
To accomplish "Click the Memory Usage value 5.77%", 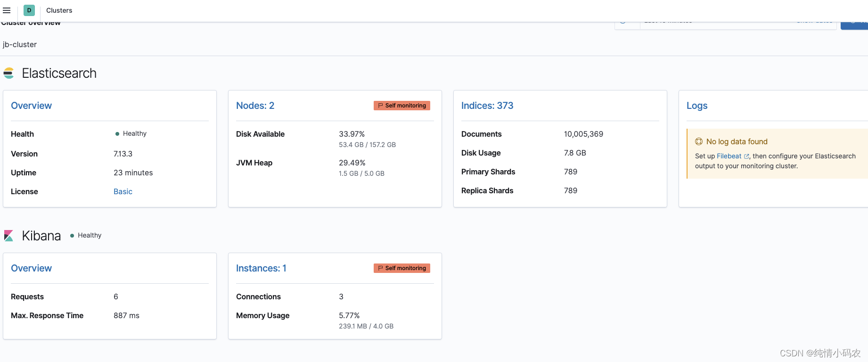I will [349, 315].
